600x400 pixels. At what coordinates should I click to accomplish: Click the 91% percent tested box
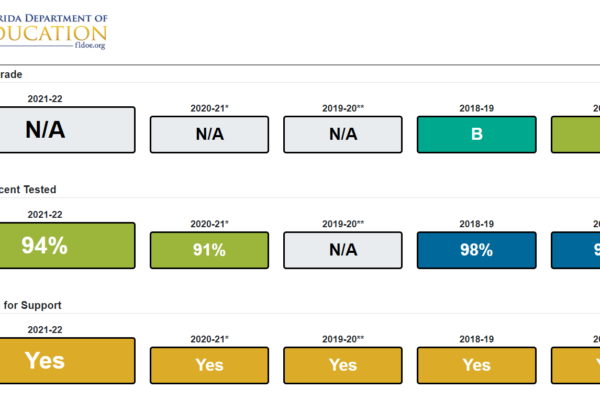(209, 250)
